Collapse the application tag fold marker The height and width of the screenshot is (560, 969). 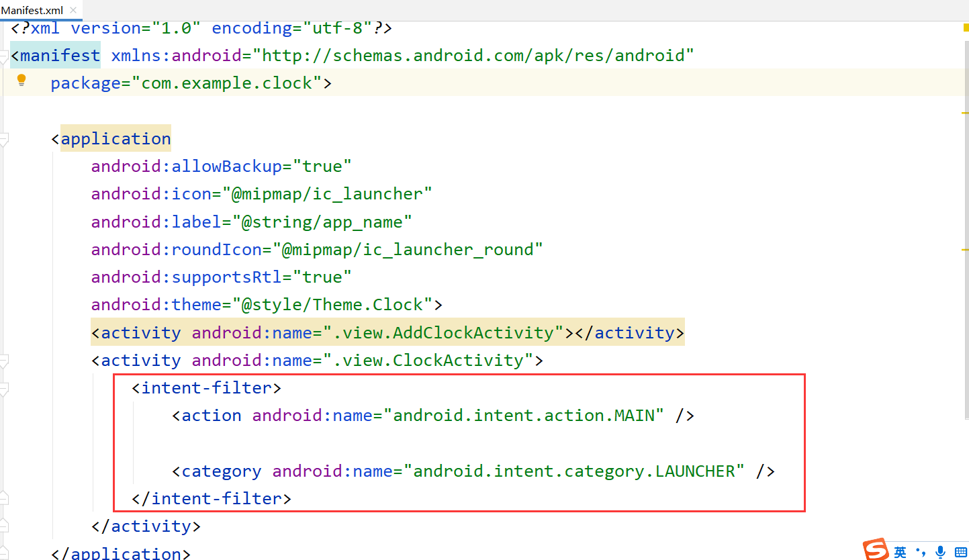[3, 139]
